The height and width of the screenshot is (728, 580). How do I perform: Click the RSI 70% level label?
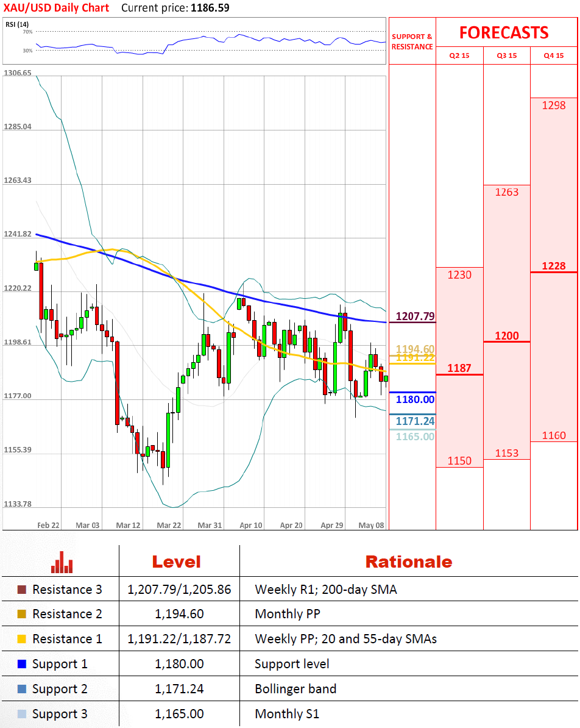click(28, 32)
